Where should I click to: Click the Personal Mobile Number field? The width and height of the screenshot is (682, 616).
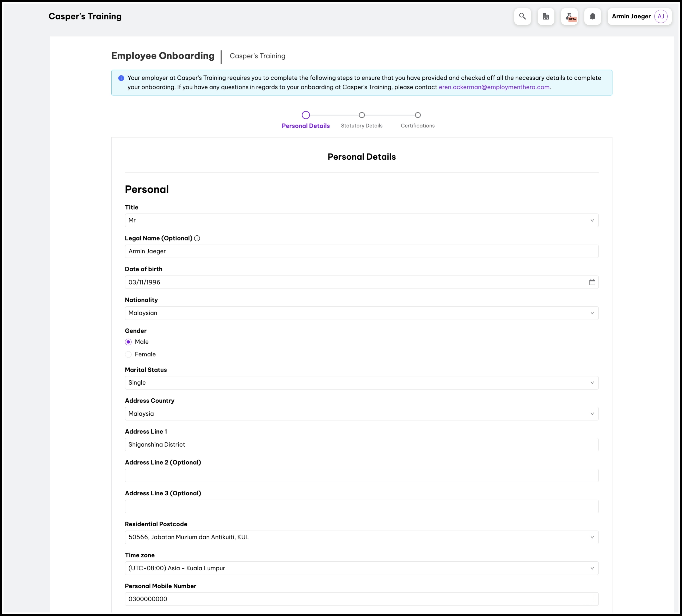[x=361, y=599]
